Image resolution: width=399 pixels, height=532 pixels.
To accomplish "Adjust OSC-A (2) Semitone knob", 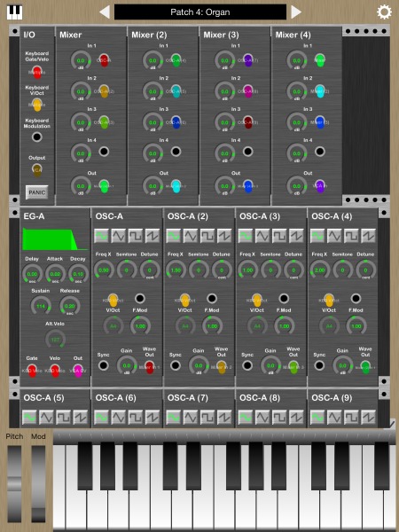I will tap(199, 270).
